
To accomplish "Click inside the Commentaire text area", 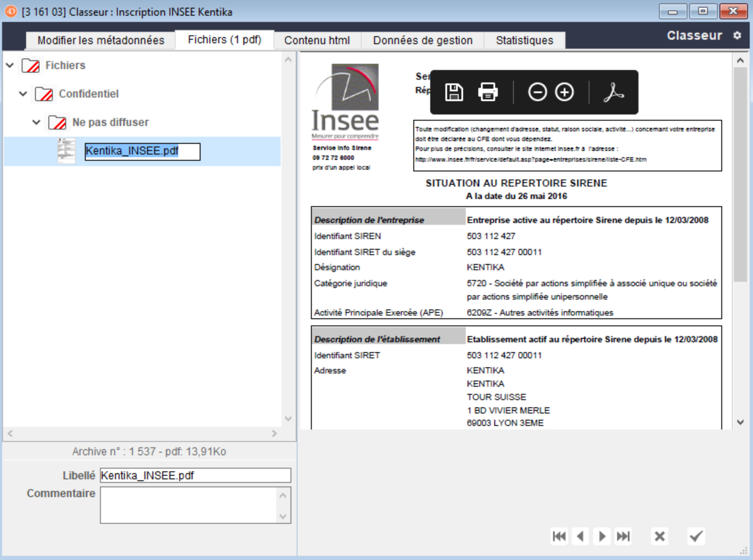I will click(190, 505).
